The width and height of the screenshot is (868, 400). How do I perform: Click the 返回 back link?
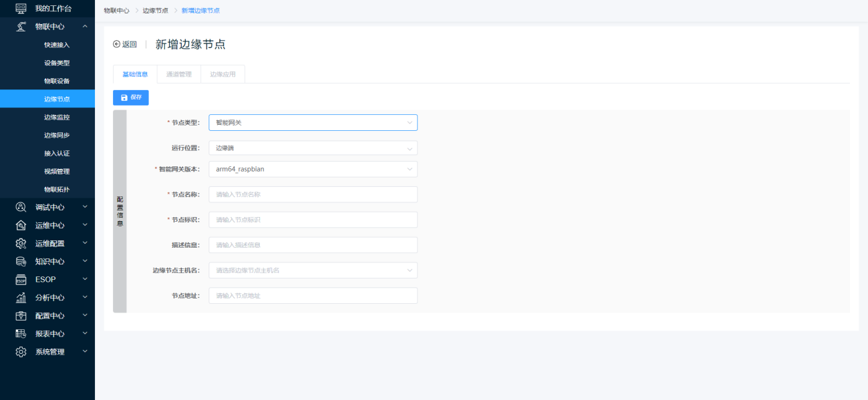[125, 45]
